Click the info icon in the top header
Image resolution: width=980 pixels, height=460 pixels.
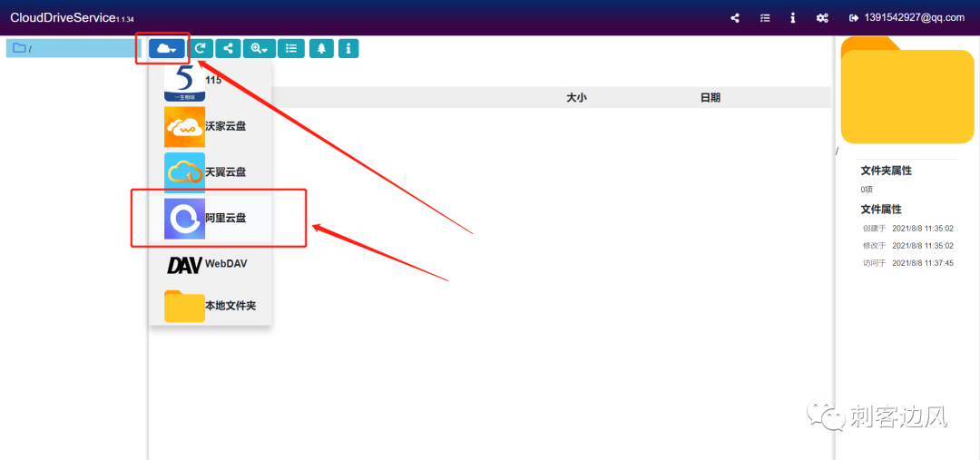[792, 18]
